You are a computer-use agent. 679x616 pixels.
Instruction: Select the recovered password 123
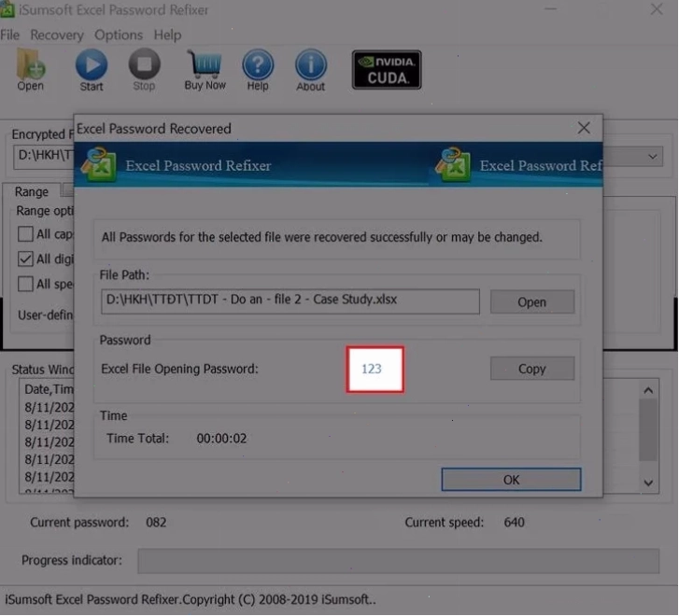pyautogui.click(x=372, y=369)
